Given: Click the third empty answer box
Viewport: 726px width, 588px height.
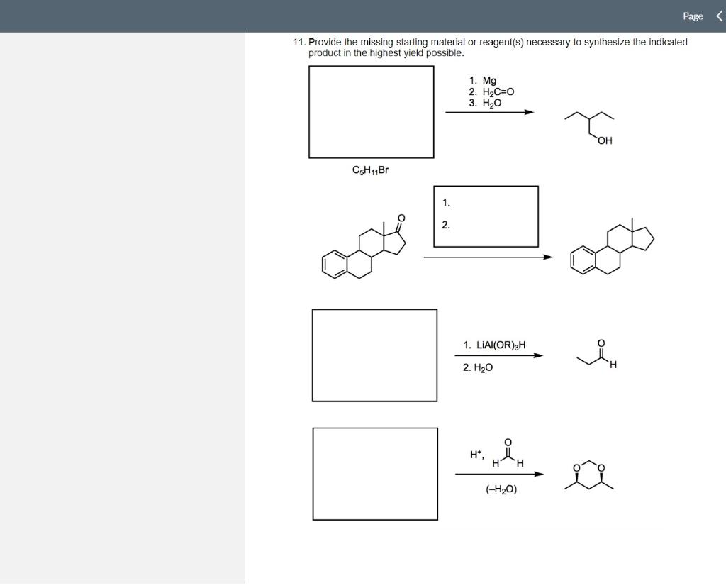Looking at the screenshot, I should (x=374, y=355).
